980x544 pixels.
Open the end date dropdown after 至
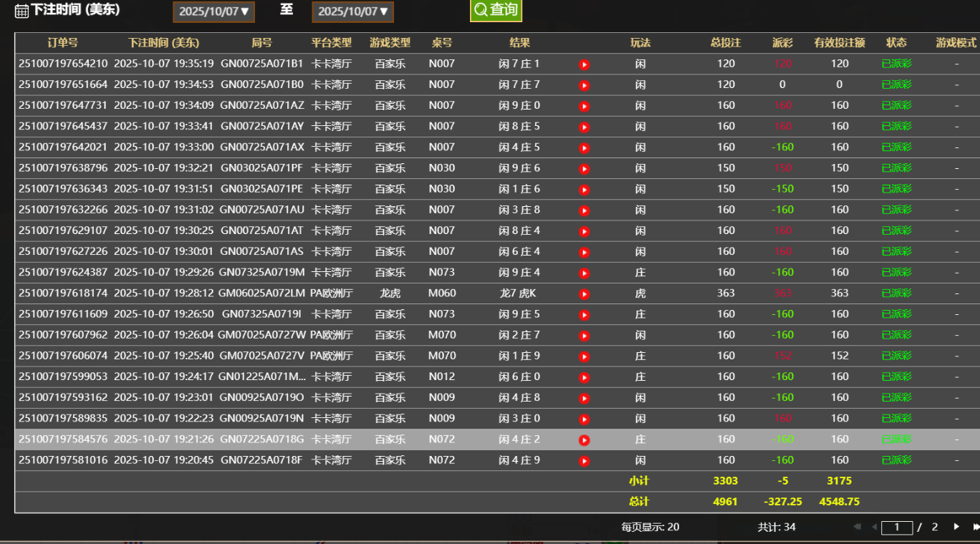(352, 11)
